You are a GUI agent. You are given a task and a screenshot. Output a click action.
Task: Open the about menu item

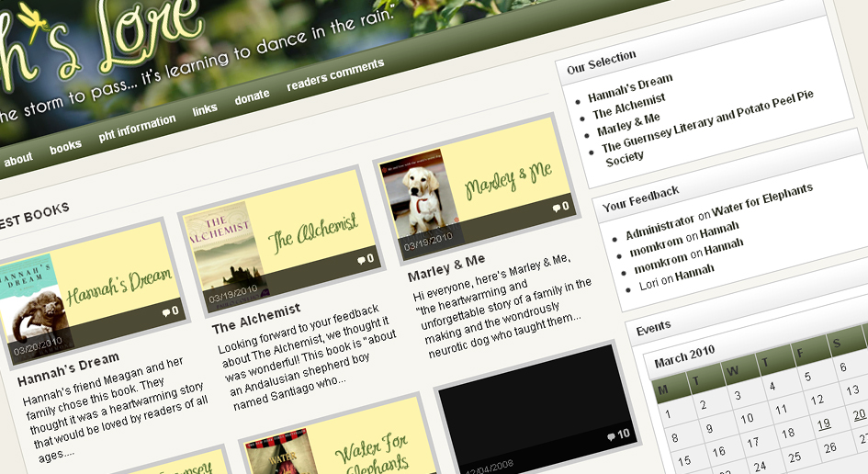[x=18, y=160]
